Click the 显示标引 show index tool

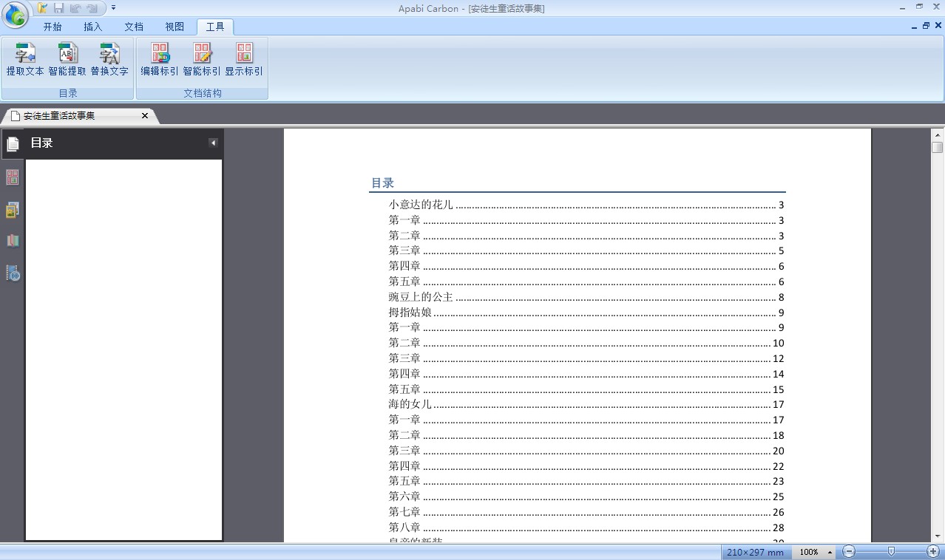(x=244, y=60)
